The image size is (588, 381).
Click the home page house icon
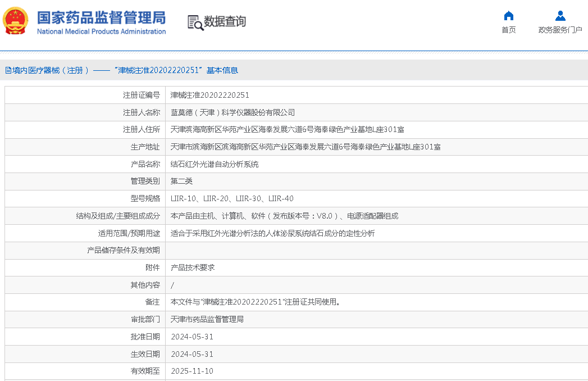click(508, 16)
